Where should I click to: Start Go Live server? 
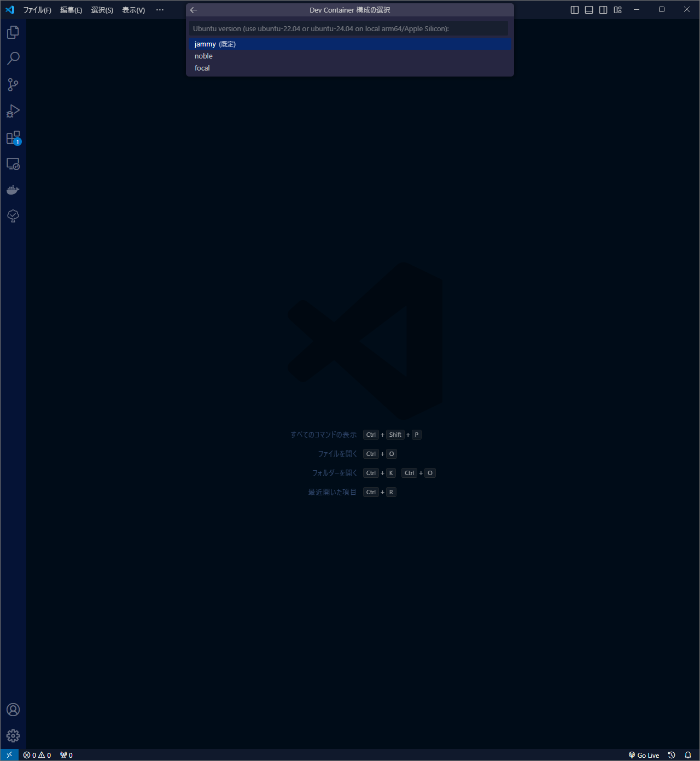click(x=644, y=755)
